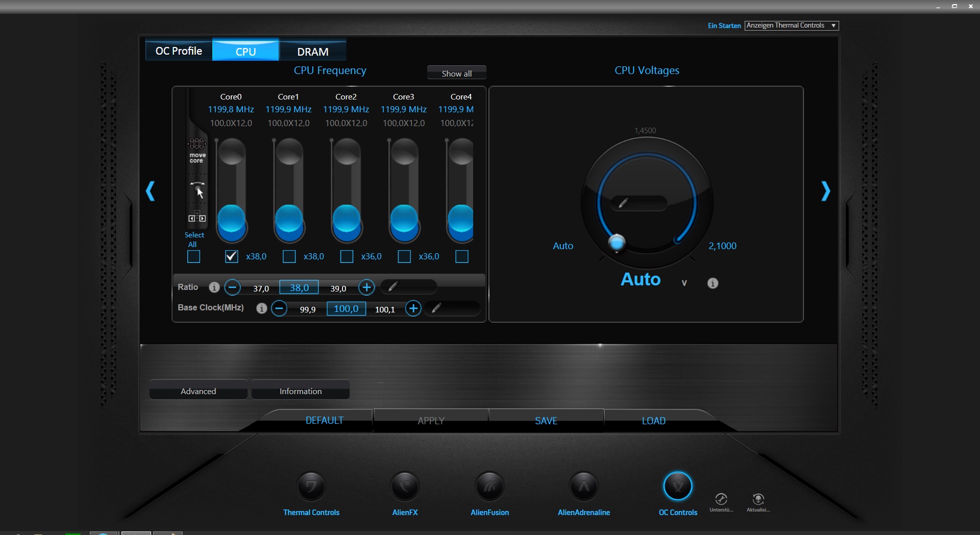Decrease Ratio with the minus button
The height and width of the screenshot is (535, 980).
point(232,287)
